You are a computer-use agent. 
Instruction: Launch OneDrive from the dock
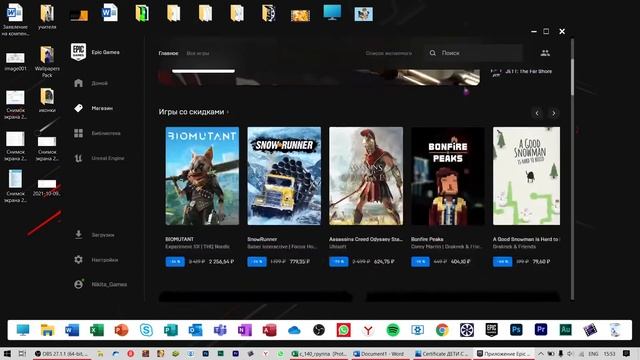(x=294, y=330)
